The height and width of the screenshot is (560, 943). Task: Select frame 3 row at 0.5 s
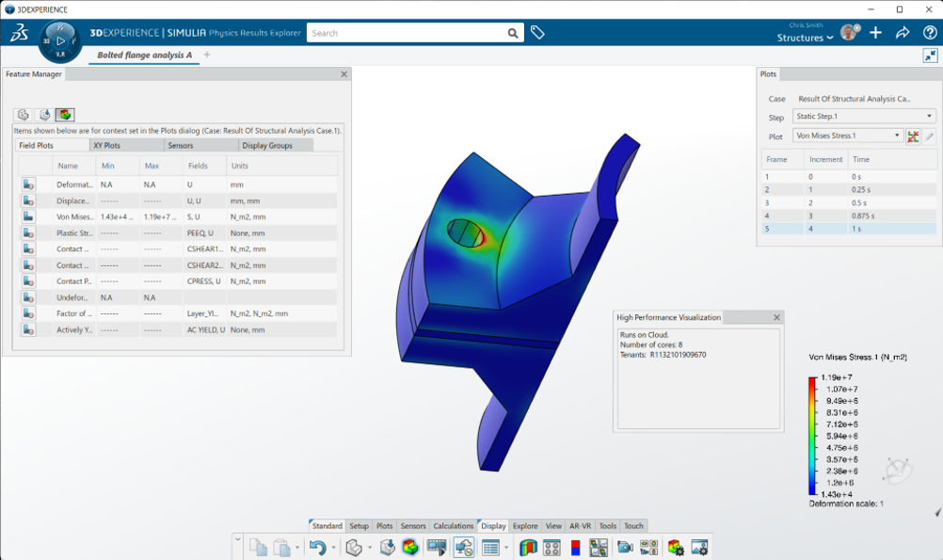[849, 202]
